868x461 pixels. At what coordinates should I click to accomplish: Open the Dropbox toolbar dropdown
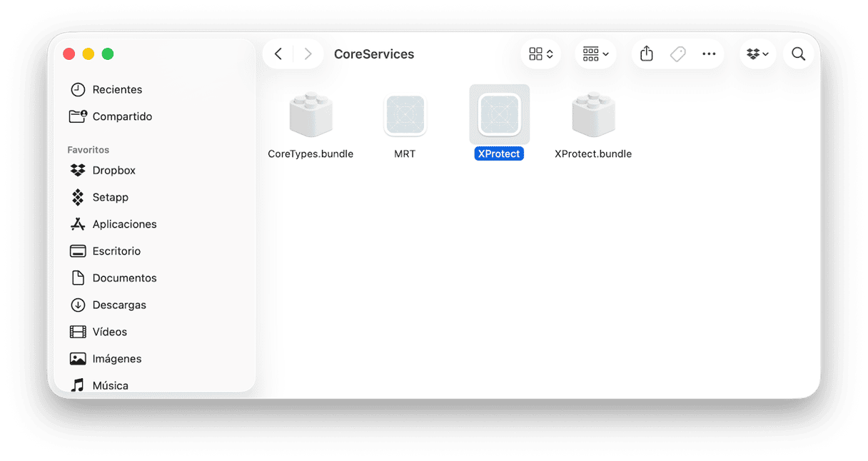(x=757, y=54)
